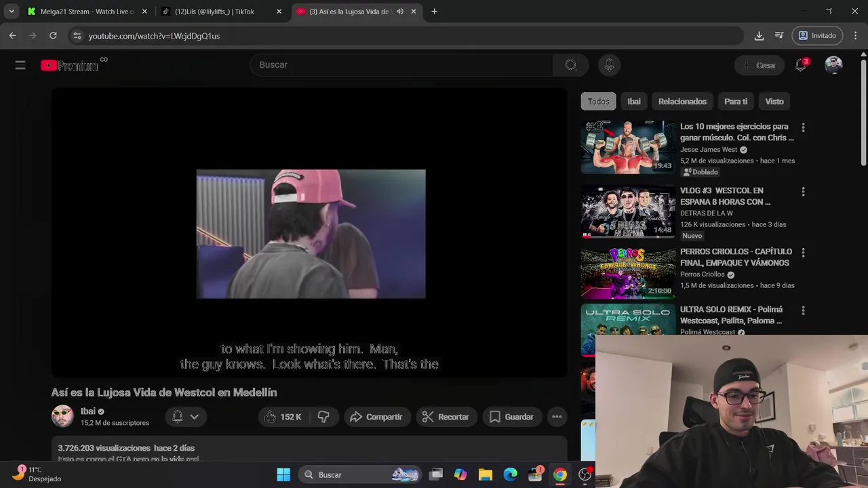The height and width of the screenshot is (488, 868).
Task: Click the Compartir share button
Action: coord(376,417)
